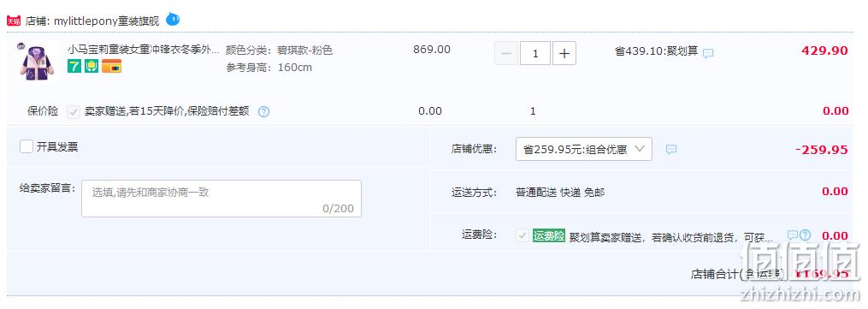868x309 pixels.
Task: Open comment icon next to 聚划算 discount
Action: coord(708,54)
